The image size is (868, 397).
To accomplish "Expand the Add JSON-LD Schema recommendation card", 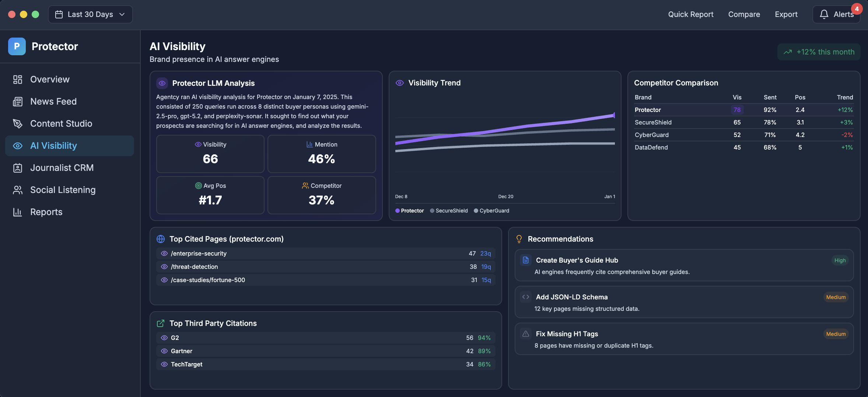I will click(x=684, y=302).
